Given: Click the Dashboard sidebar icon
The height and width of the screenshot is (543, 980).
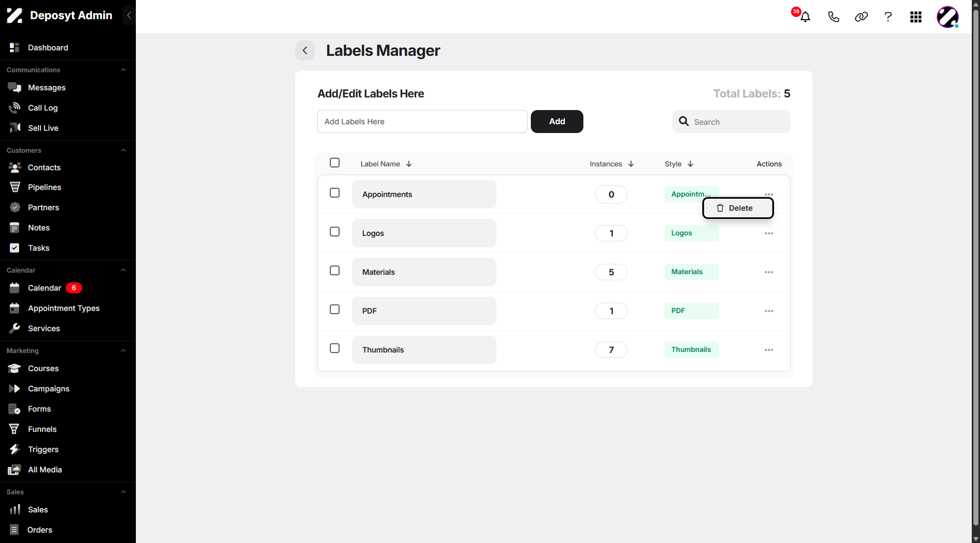Looking at the screenshot, I should click(15, 48).
